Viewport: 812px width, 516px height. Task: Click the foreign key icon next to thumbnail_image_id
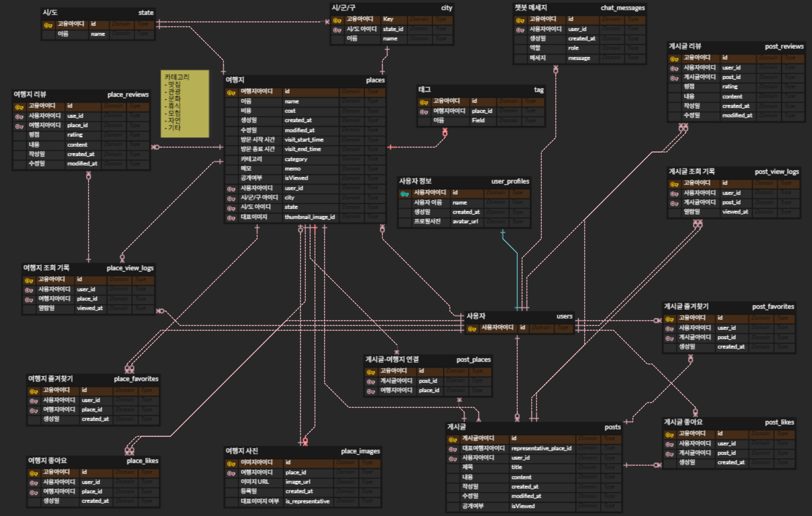[x=231, y=218]
